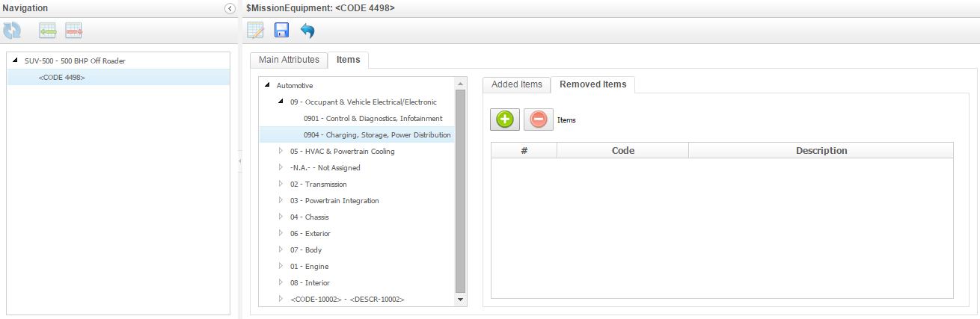Switch to the Main Attributes tab
The height and width of the screenshot is (319, 980).
[289, 60]
